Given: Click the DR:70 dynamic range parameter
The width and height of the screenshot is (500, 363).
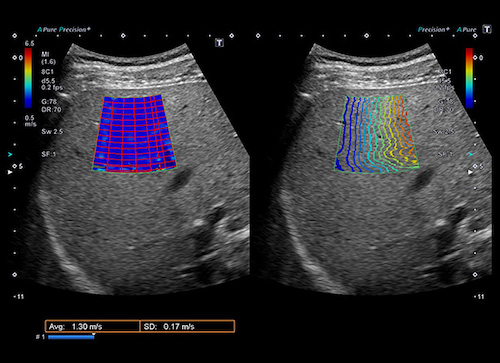Looking at the screenshot, I should click(x=51, y=109).
